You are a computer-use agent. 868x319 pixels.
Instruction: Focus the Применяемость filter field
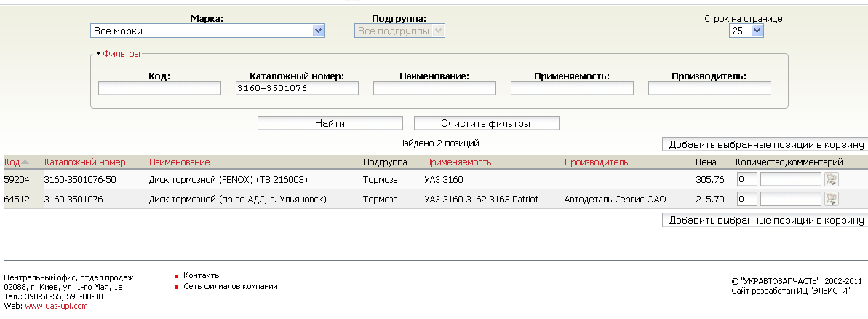[x=572, y=88]
